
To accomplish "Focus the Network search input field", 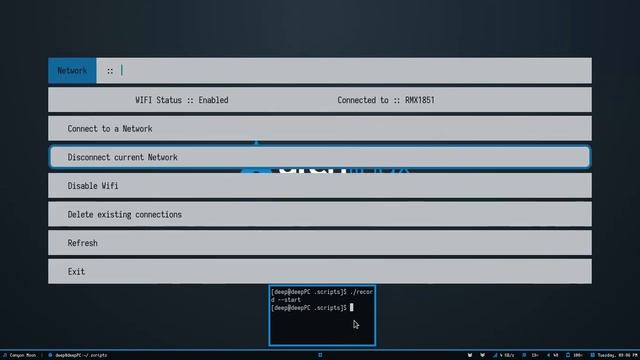I will 344,71.
